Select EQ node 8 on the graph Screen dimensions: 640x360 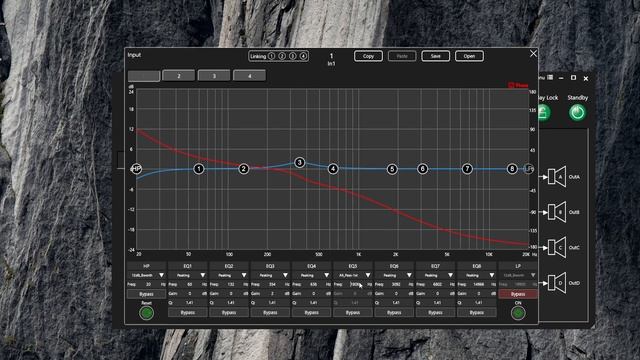point(512,169)
